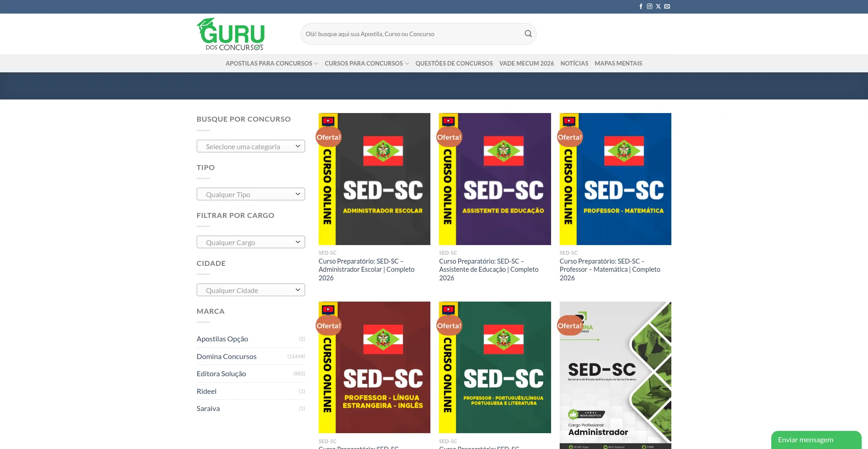Expand Apostilas para Concursos menu
Image resolution: width=868 pixels, height=449 pixels.
pos(272,63)
